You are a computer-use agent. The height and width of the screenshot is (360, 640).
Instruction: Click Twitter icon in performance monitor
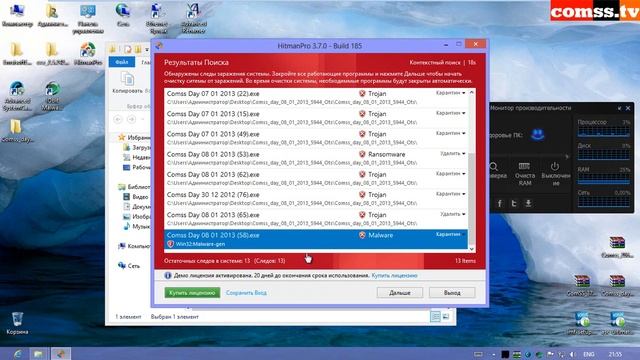514,203
